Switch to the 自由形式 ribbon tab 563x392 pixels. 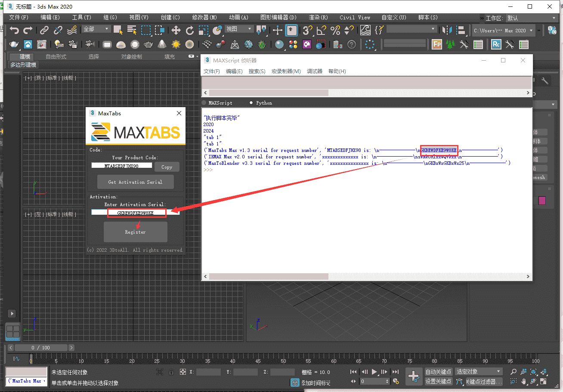56,57
